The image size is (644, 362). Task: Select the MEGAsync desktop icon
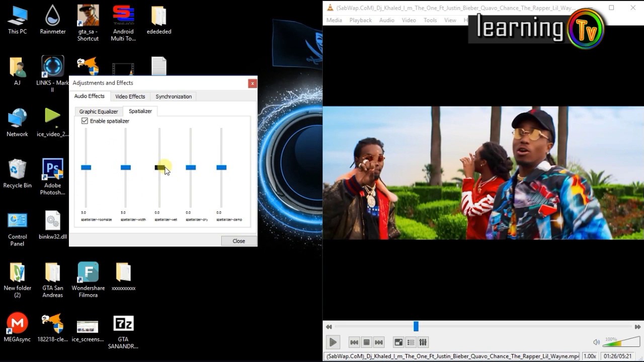tap(17, 328)
